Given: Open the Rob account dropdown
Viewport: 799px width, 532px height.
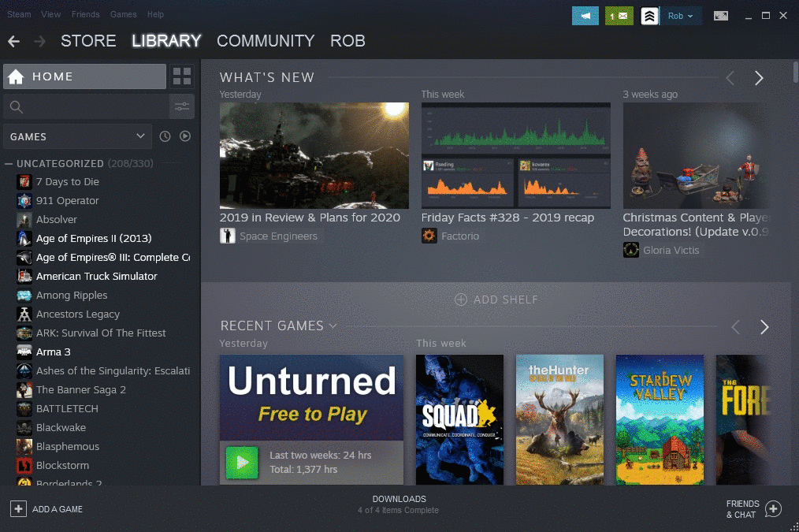Looking at the screenshot, I should pos(681,16).
